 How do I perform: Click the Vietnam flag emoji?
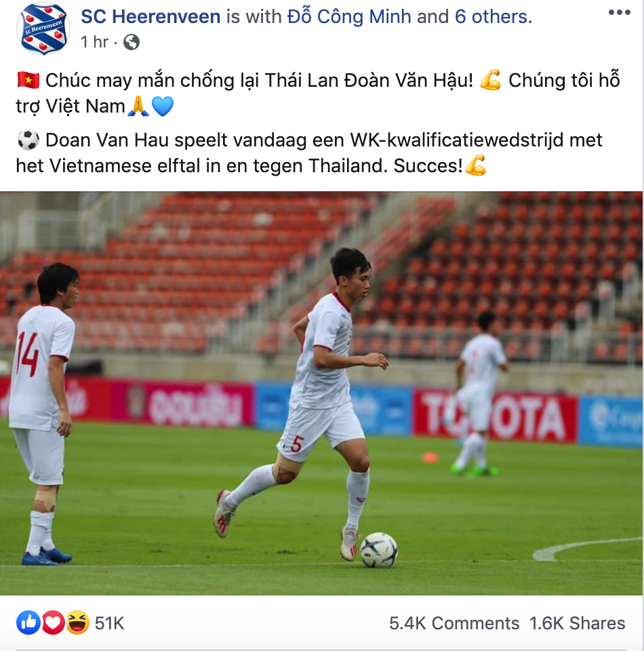(x=28, y=81)
